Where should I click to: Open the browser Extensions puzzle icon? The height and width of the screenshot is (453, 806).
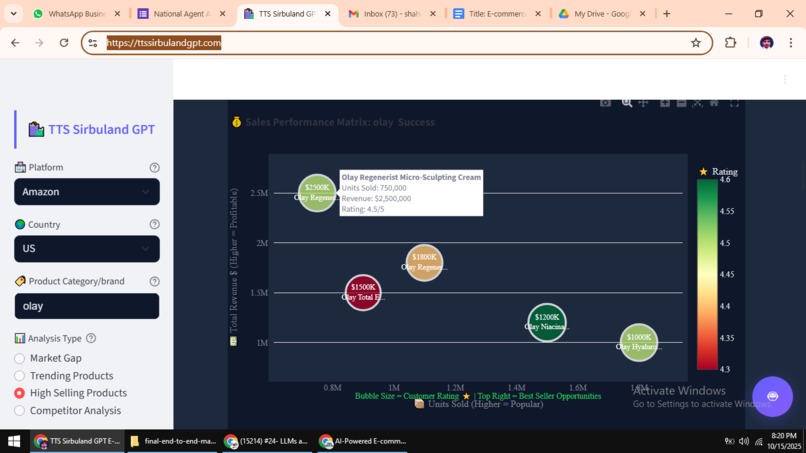(730, 43)
